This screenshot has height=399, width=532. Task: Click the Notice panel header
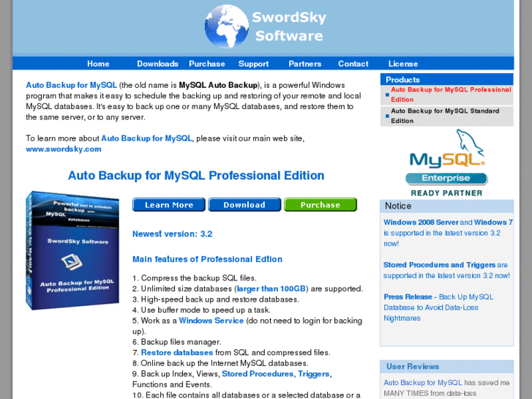(446, 206)
